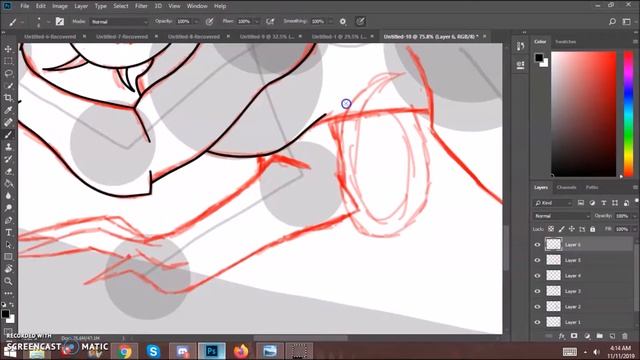Image resolution: width=640 pixels, height=360 pixels.
Task: Open Photoshop from the Windows taskbar
Action: [x=211, y=351]
